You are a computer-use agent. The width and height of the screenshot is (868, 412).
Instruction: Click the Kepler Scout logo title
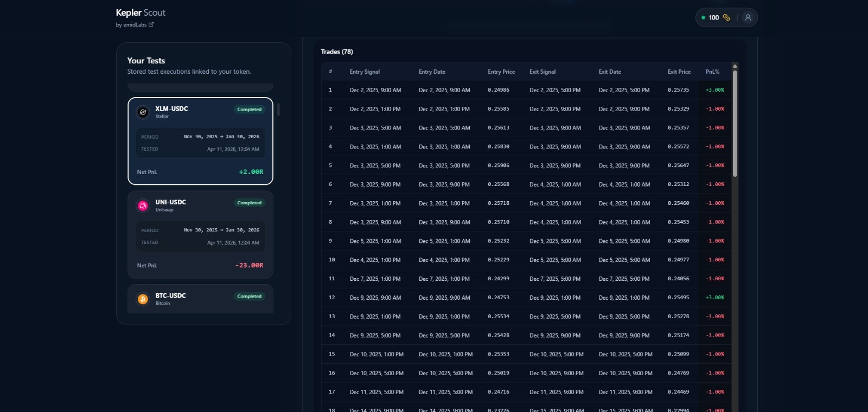coord(141,12)
